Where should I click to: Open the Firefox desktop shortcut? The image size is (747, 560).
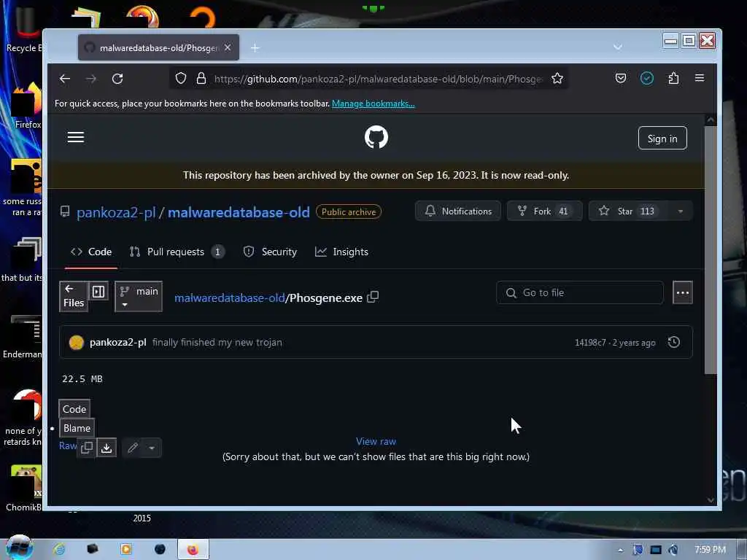[x=26, y=106]
